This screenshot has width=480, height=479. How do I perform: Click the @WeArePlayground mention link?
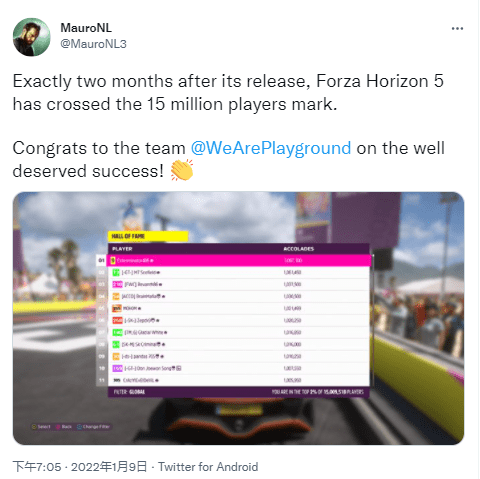[271, 148]
